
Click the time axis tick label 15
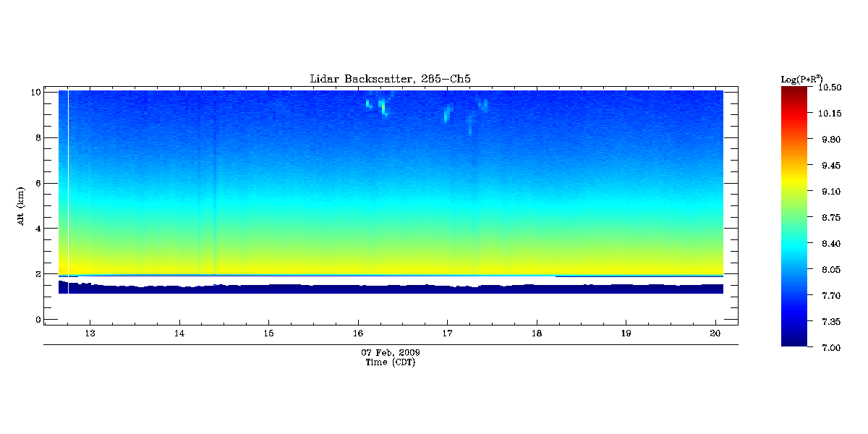pos(268,333)
